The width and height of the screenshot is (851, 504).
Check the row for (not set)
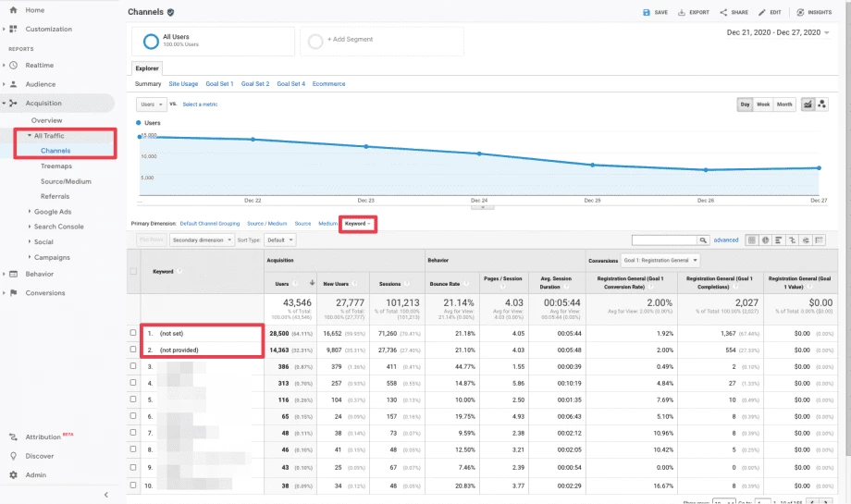pos(133,333)
